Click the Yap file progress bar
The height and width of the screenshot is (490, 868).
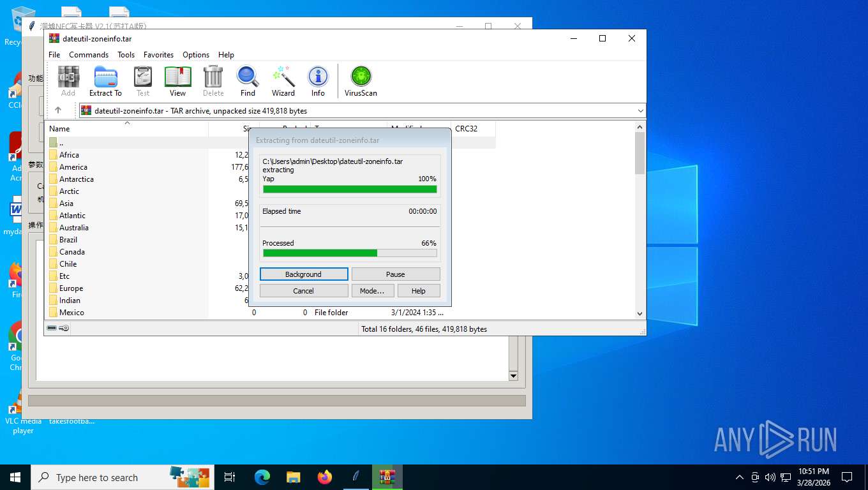pos(350,189)
